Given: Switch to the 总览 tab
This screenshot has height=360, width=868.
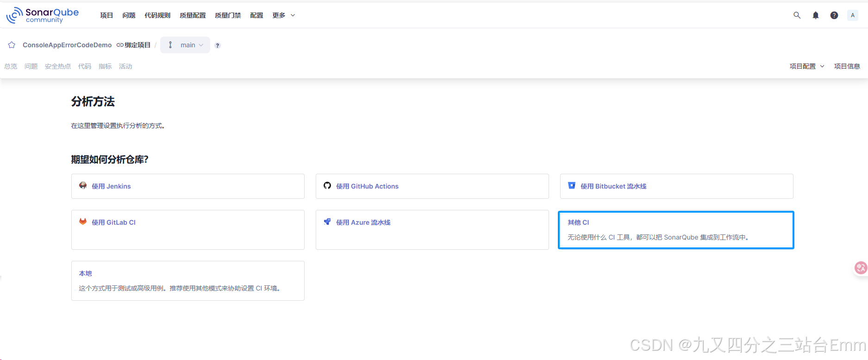Looking at the screenshot, I should (11, 66).
